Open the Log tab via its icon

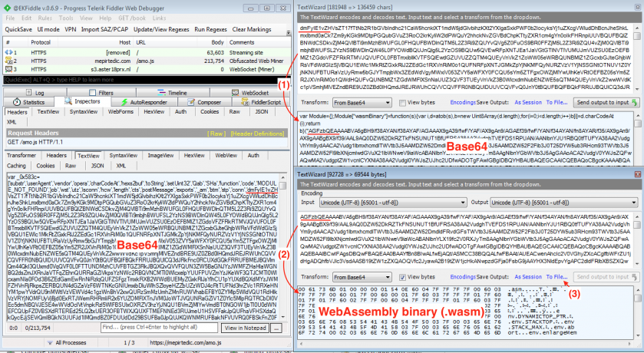click(28, 93)
